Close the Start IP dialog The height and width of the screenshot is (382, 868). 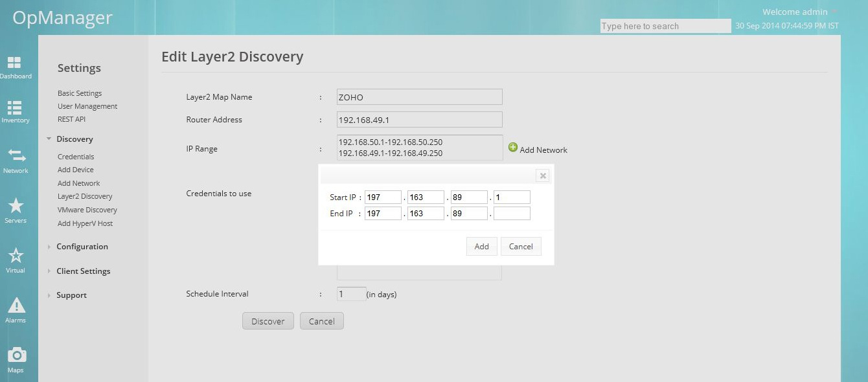click(x=543, y=175)
